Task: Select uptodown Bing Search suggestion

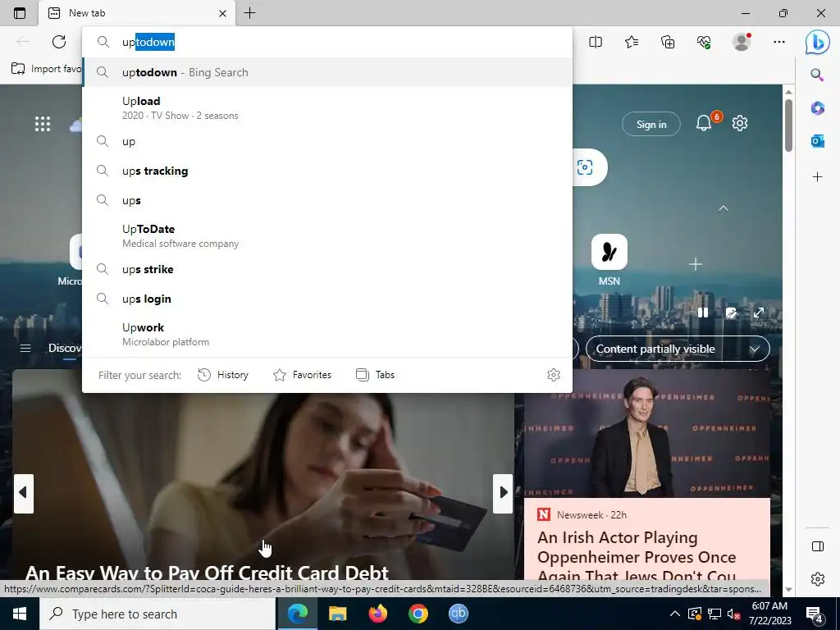Action: tap(327, 72)
